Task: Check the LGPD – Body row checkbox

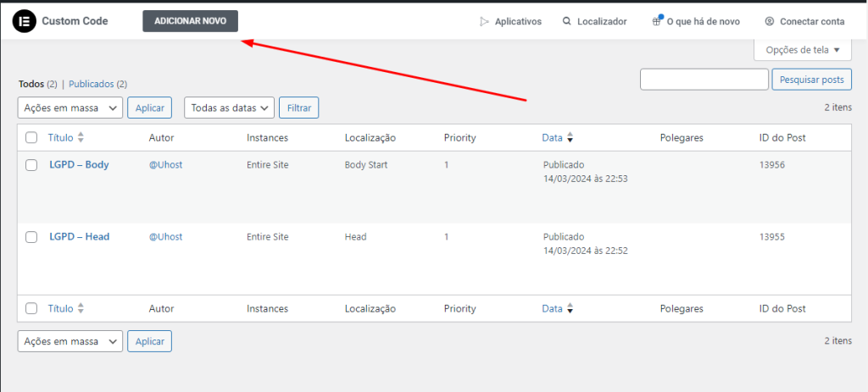Action: pos(31,165)
